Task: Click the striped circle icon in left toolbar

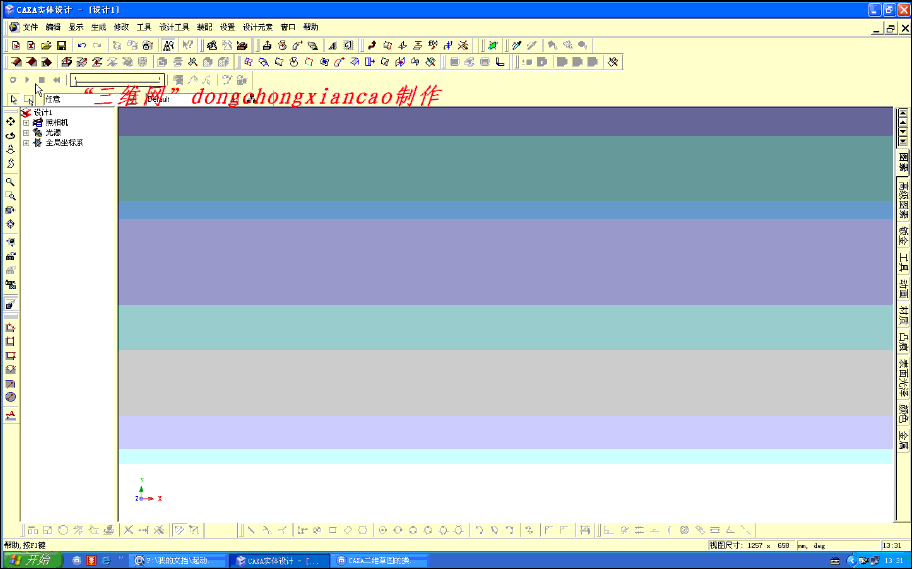Action: (10, 397)
